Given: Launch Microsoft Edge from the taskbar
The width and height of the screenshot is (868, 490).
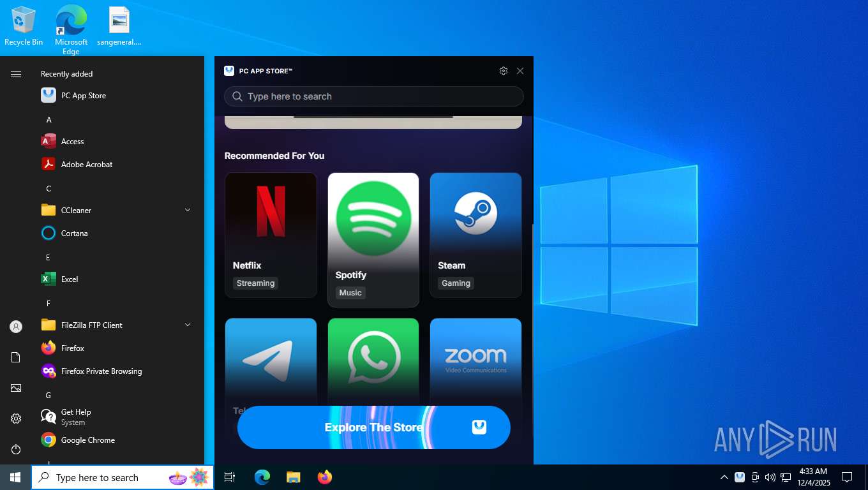Looking at the screenshot, I should [x=262, y=477].
